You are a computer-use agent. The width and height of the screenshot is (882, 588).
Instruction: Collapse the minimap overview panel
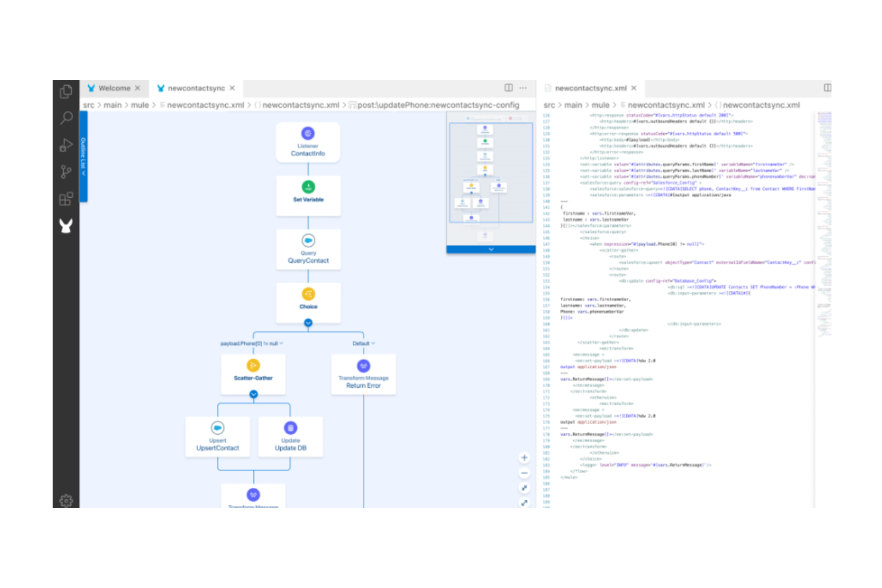(491, 250)
